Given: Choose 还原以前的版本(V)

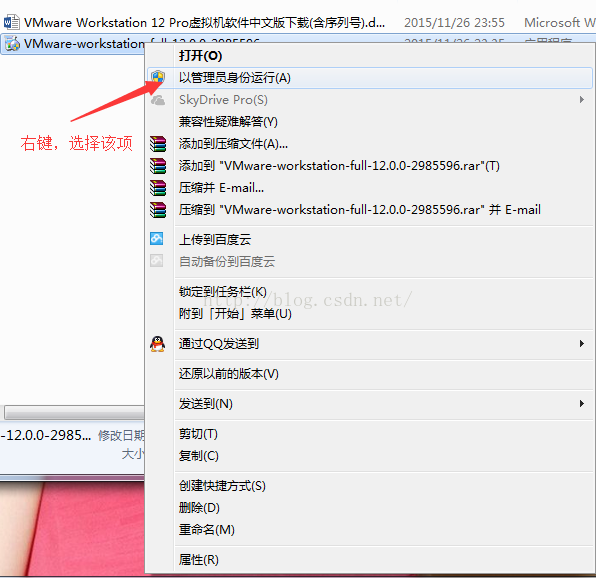Looking at the screenshot, I should pos(369,374).
